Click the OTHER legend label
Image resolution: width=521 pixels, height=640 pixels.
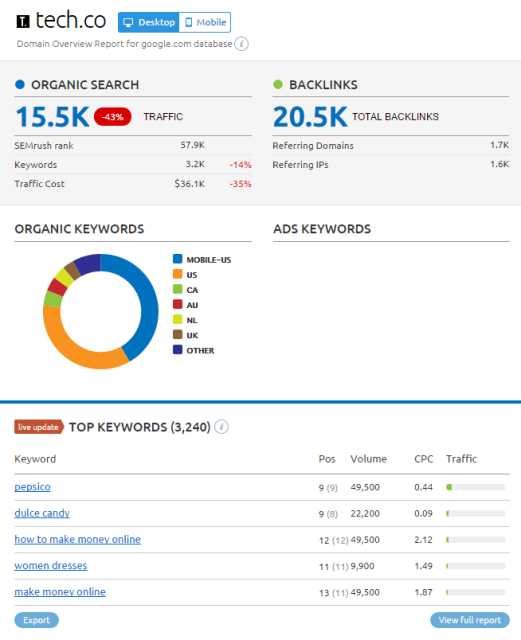[200, 350]
